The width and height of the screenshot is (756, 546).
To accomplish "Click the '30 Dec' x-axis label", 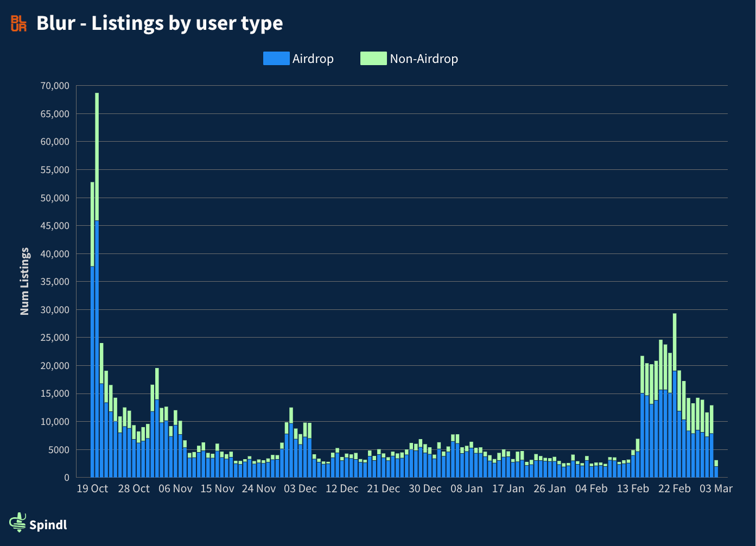I will click(x=425, y=488).
